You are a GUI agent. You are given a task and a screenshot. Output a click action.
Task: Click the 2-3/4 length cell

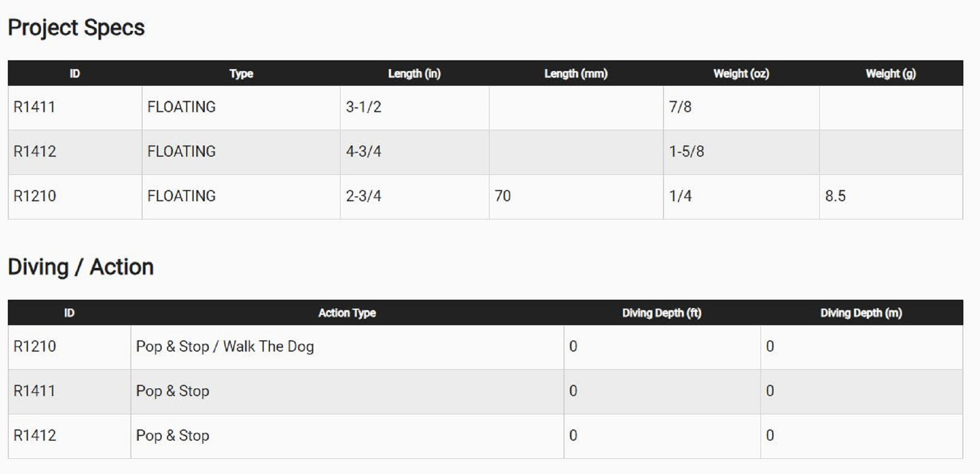364,196
